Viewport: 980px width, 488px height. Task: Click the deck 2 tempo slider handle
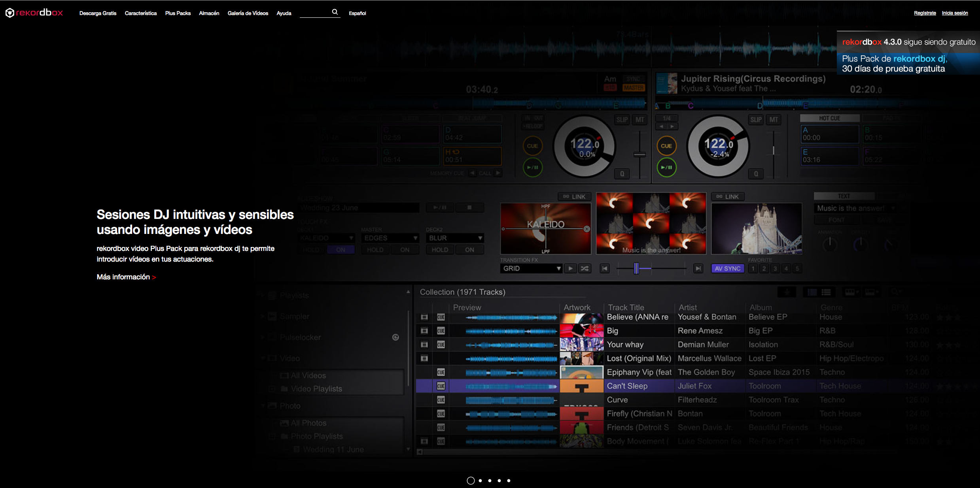pyautogui.click(x=774, y=151)
